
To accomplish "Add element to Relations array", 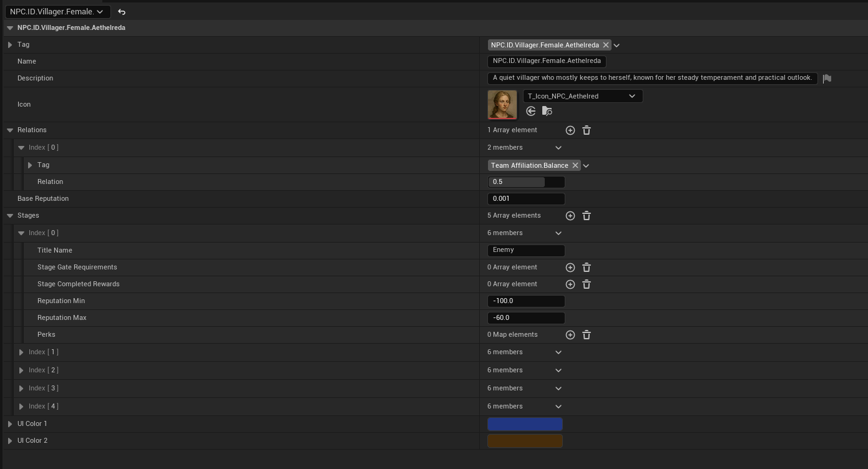I will pos(570,130).
